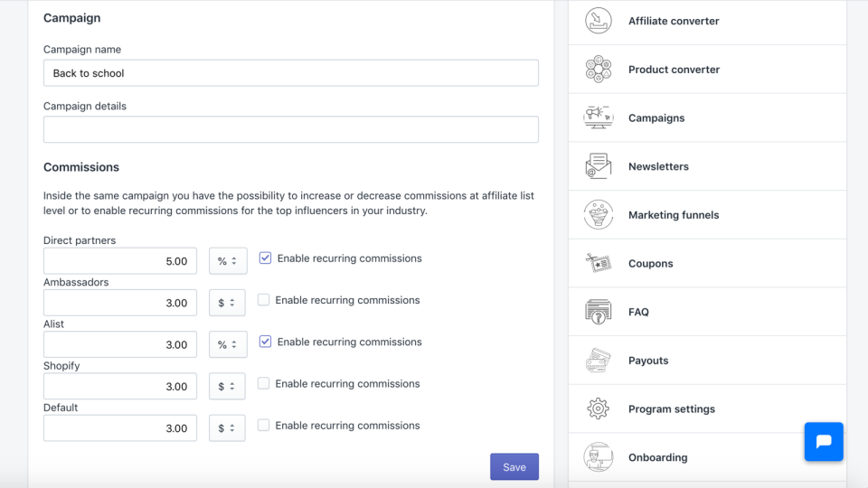
Task: Enable recurring commissions for Ambassadors
Action: click(264, 300)
